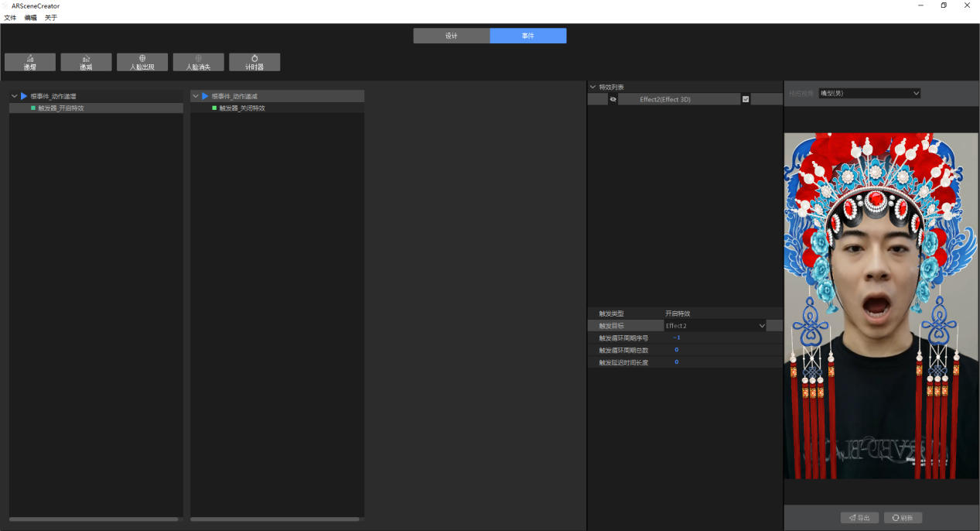Screen dimensions: 980x531
Task: Add a 人脸消失 face-disappear event
Action: [x=198, y=62]
